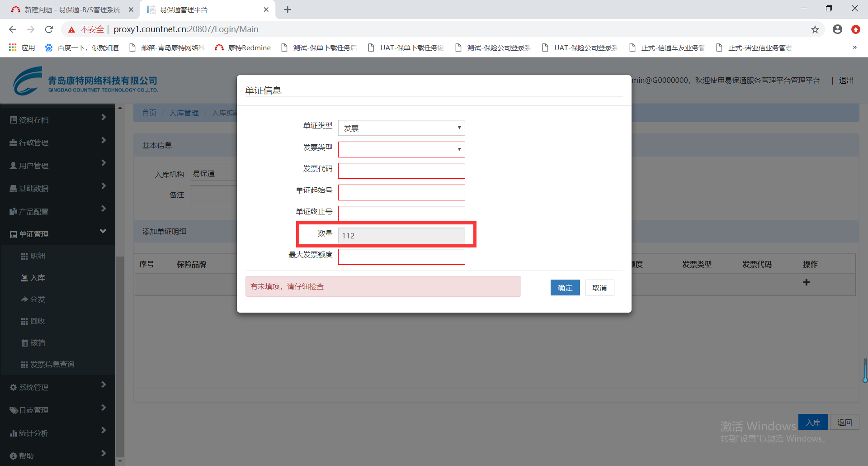Click the inbox icon beside 入库
This screenshot has width=868, height=466.
click(24, 278)
